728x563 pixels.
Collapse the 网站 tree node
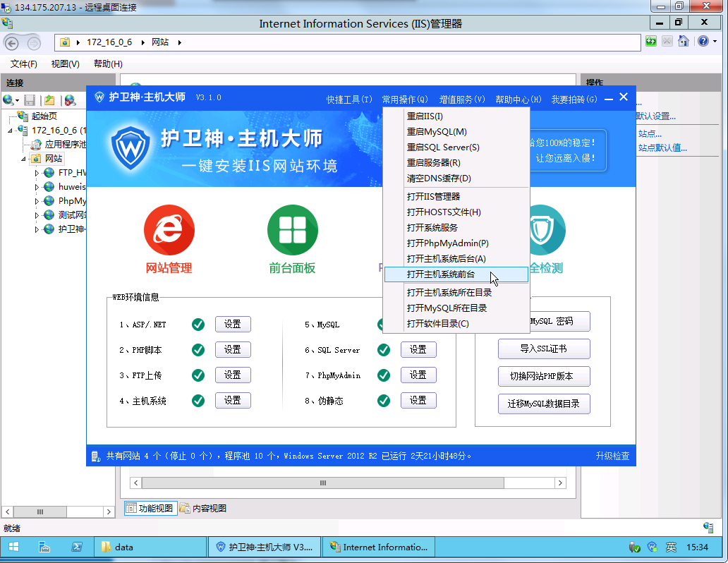coord(24,159)
